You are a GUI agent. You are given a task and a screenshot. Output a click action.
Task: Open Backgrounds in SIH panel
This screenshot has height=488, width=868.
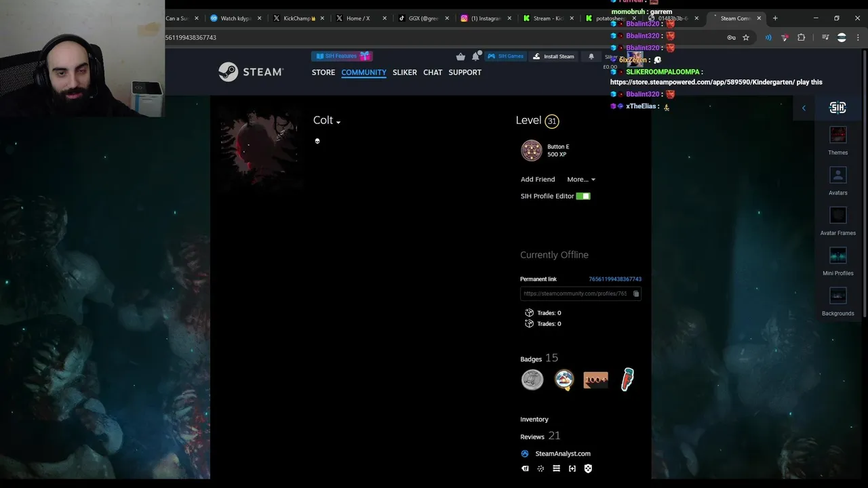tap(838, 302)
